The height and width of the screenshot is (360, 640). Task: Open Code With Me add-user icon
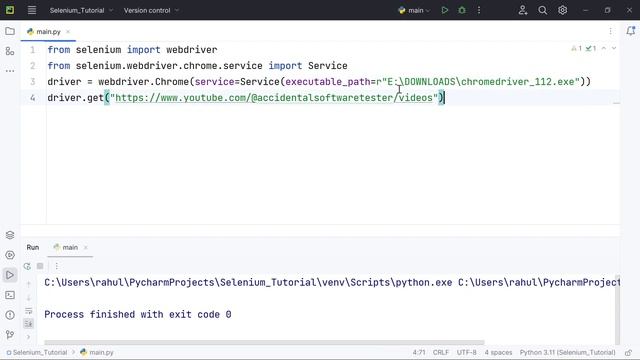[523, 10]
